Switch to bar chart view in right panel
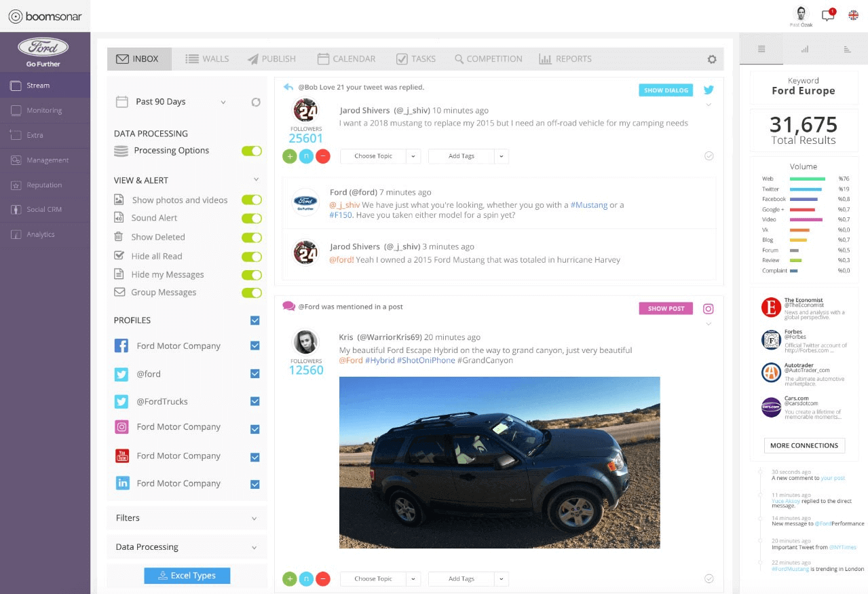 pyautogui.click(x=805, y=49)
